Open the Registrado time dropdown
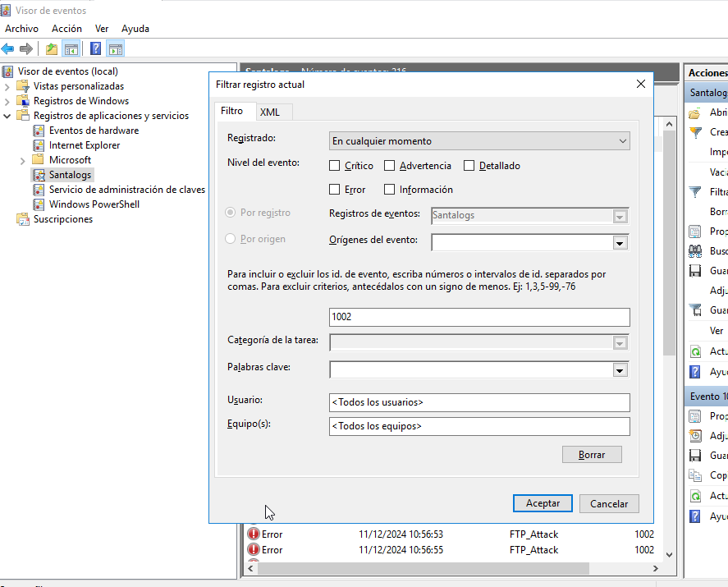The height and width of the screenshot is (587, 728). click(x=479, y=140)
